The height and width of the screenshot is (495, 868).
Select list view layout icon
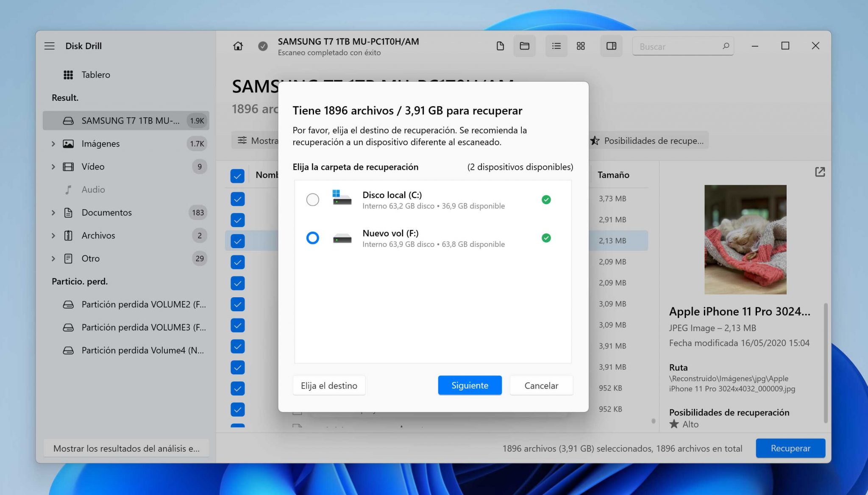tap(556, 46)
